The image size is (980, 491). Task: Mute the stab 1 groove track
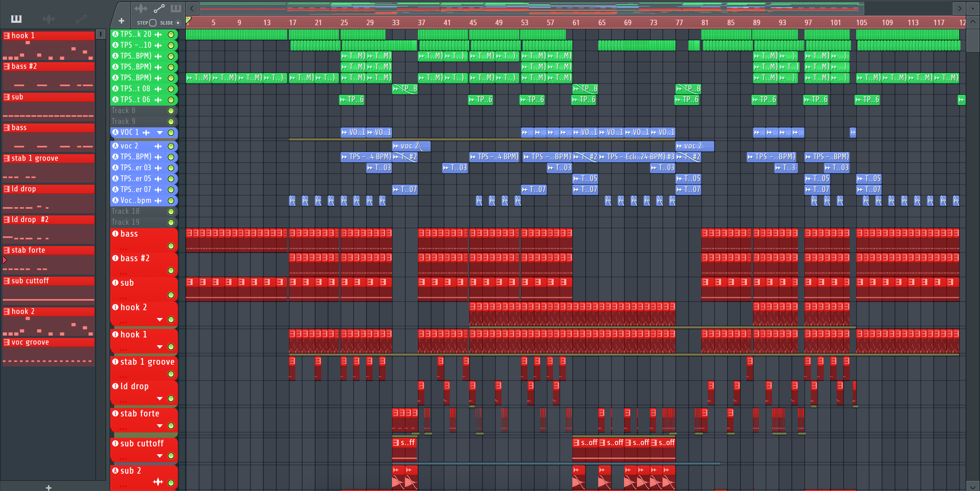[171, 374]
